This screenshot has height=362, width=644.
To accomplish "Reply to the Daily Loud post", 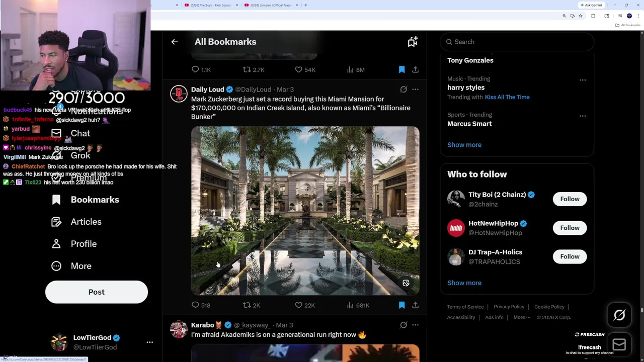I will [201, 305].
